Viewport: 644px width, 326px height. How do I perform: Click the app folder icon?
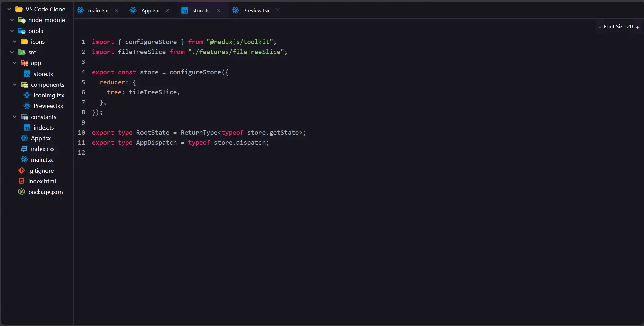pyautogui.click(x=24, y=63)
